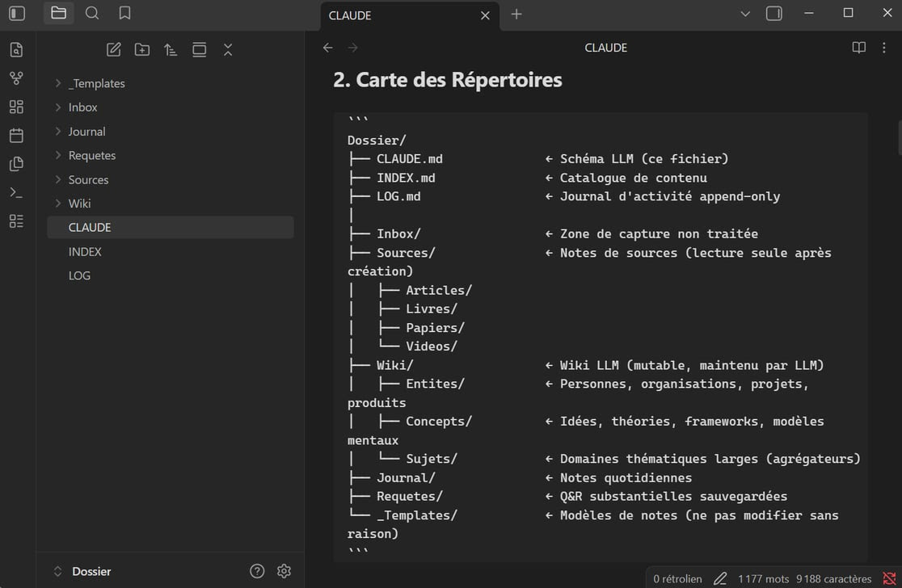Click the pencil editing mode status icon
902x588 pixels.
click(720, 579)
